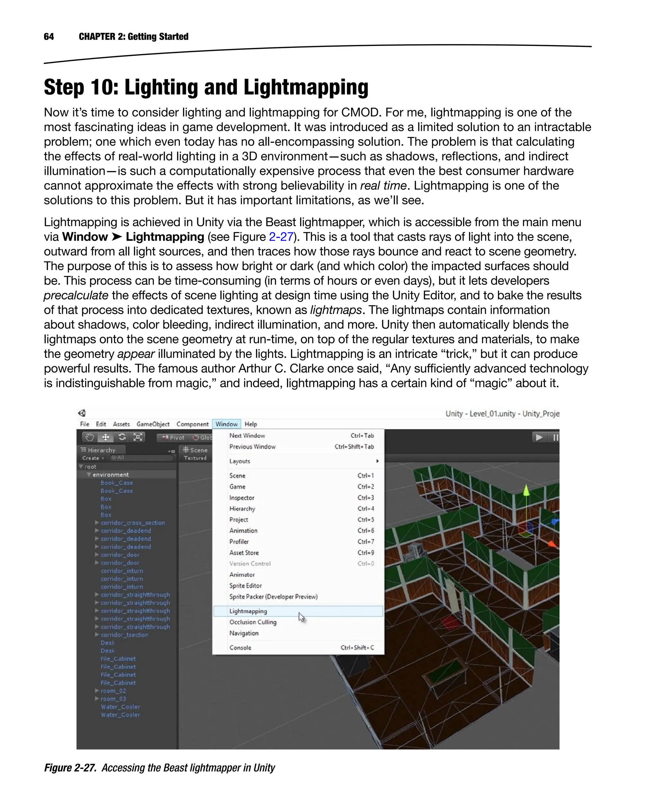Screen dimensions: 658x812
Task: Expand the room_03 node
Action: pos(97,699)
